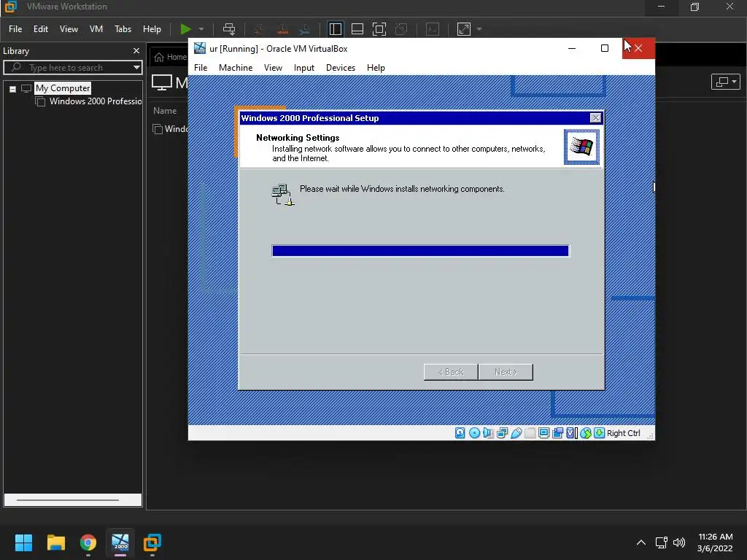Click VirtualBox 2000 VM taskbar icon

120,542
